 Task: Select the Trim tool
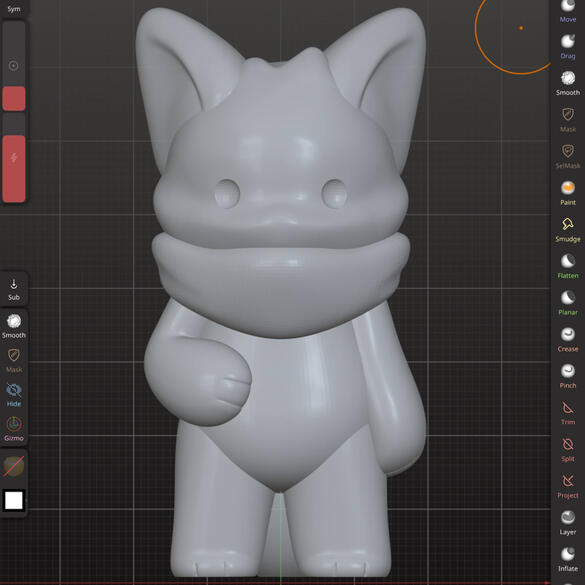[x=567, y=412]
